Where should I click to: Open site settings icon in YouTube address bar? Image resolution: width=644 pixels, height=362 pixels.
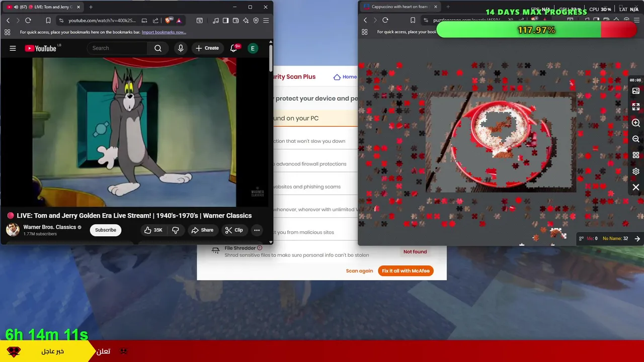(x=61, y=21)
